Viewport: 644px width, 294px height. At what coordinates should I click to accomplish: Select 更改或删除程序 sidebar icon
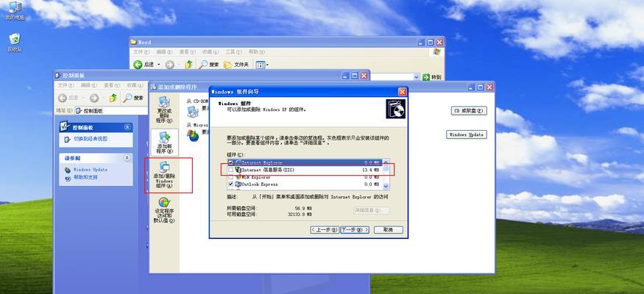164,110
